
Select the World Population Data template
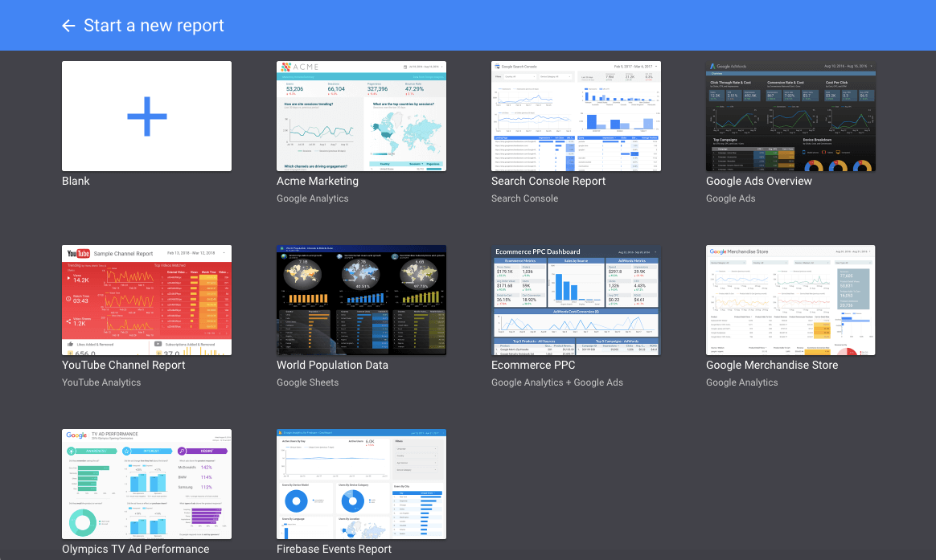[361, 300]
